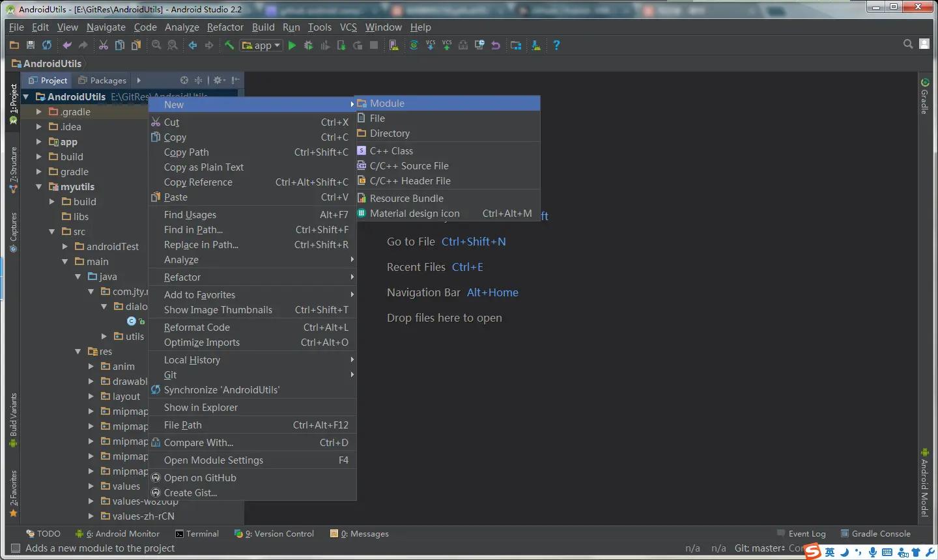Expand the androidTest folder
The width and height of the screenshot is (938, 560).
pyautogui.click(x=65, y=247)
